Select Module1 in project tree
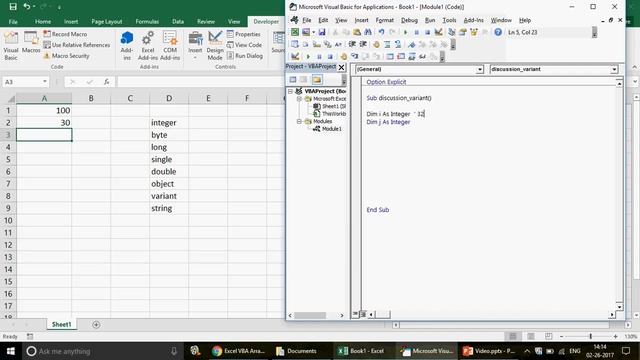The image size is (640, 360). pos(328,129)
